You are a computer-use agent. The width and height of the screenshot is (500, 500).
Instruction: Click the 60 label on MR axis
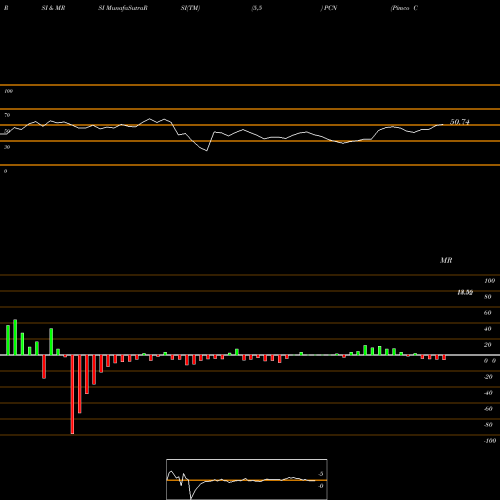pyautogui.click(x=488, y=313)
